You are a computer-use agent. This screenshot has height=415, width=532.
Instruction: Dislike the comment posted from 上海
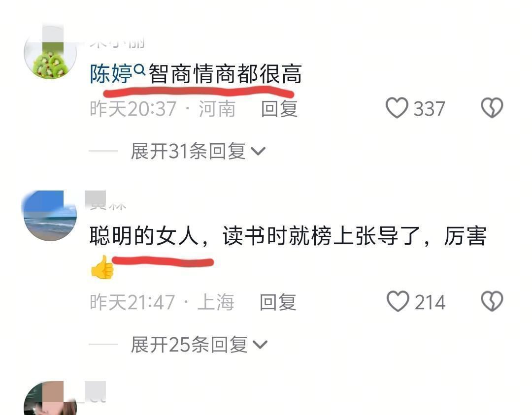coord(492,301)
